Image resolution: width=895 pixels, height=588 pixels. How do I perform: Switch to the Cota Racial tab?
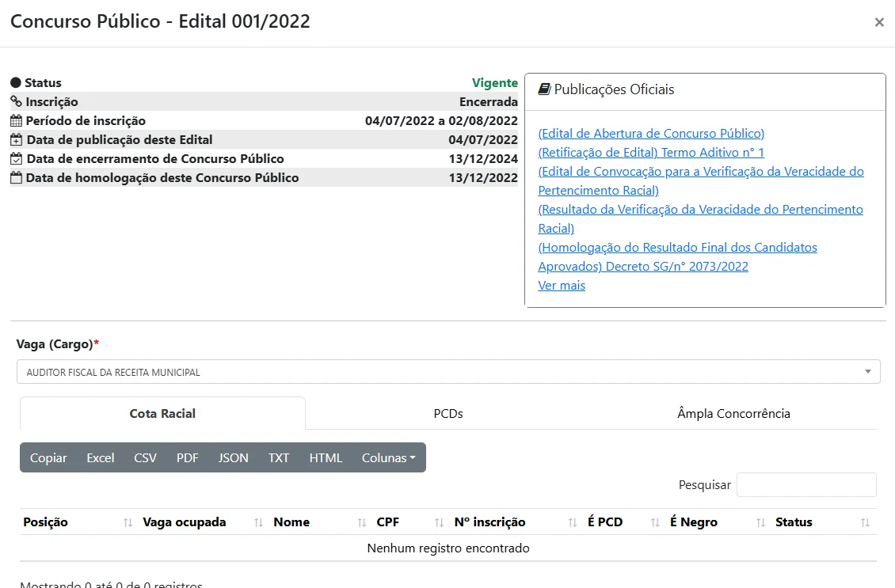tap(162, 413)
